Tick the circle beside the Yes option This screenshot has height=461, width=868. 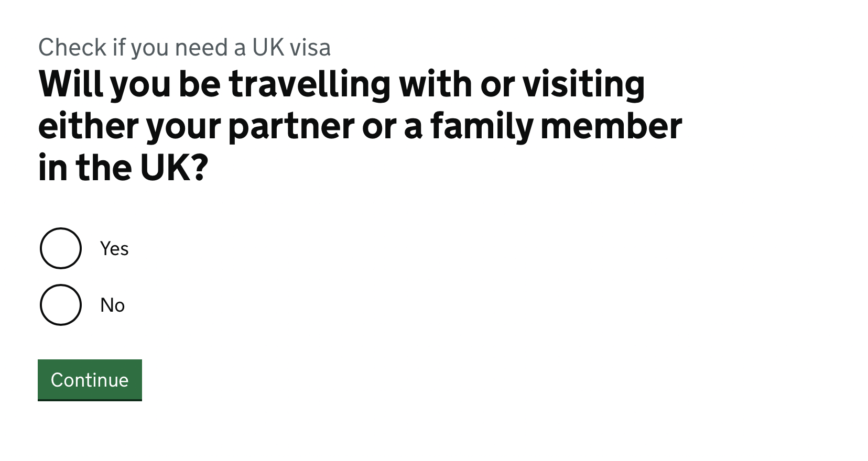[61, 248]
